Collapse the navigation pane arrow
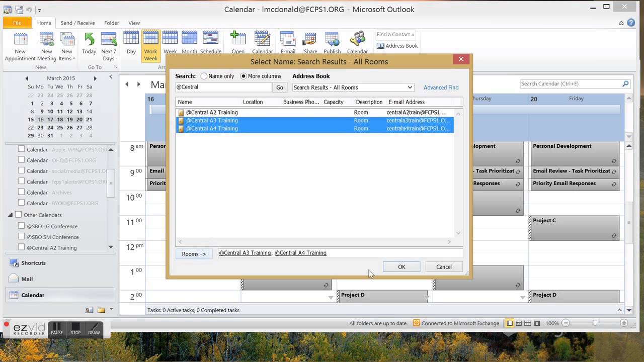The height and width of the screenshot is (362, 644). click(x=111, y=77)
